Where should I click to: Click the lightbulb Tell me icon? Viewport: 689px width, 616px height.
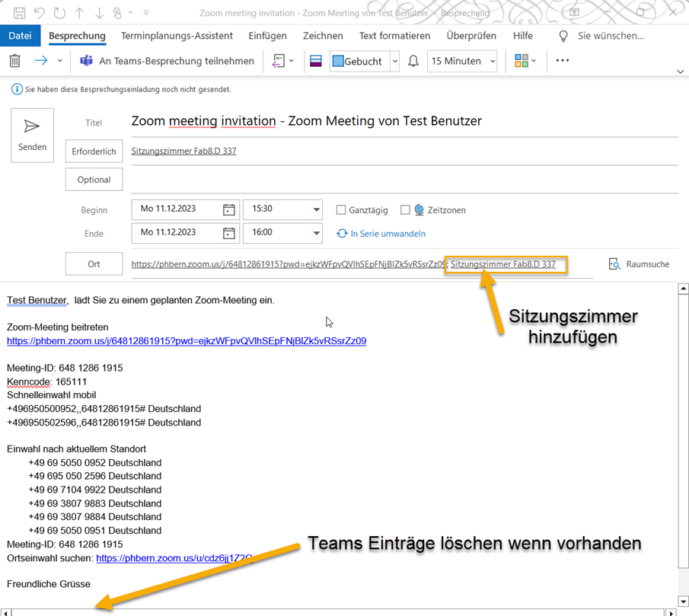click(563, 36)
